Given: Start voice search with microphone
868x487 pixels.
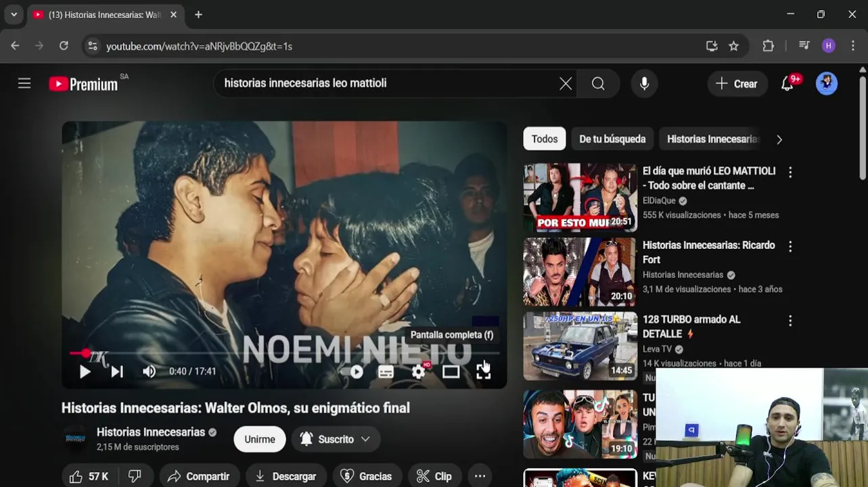Looking at the screenshot, I should tap(644, 83).
